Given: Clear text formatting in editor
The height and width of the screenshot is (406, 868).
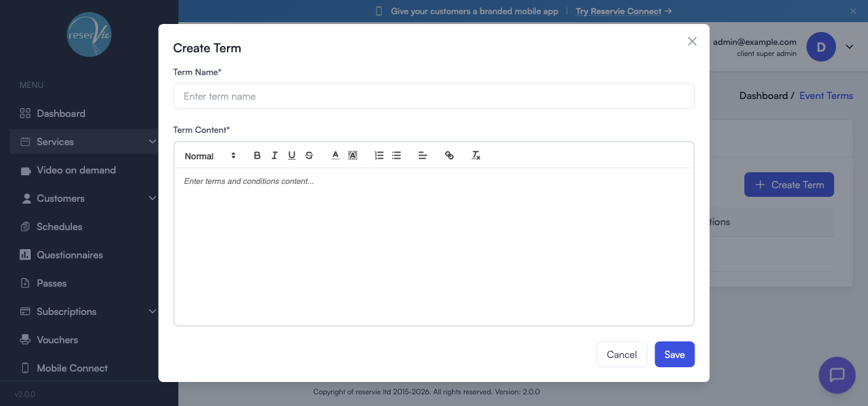Looking at the screenshot, I should click(x=476, y=156).
